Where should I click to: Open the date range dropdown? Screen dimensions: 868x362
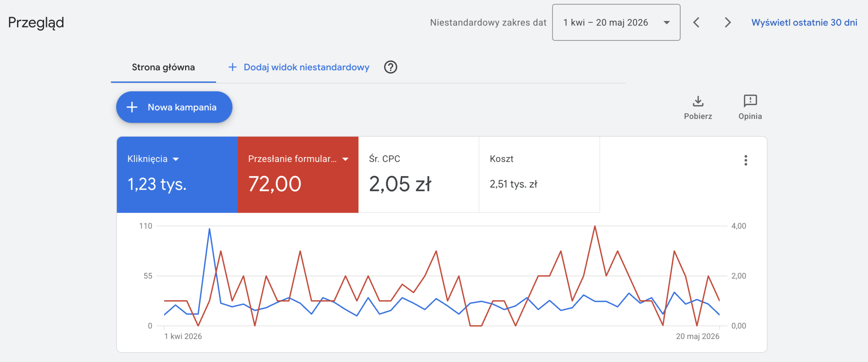616,22
